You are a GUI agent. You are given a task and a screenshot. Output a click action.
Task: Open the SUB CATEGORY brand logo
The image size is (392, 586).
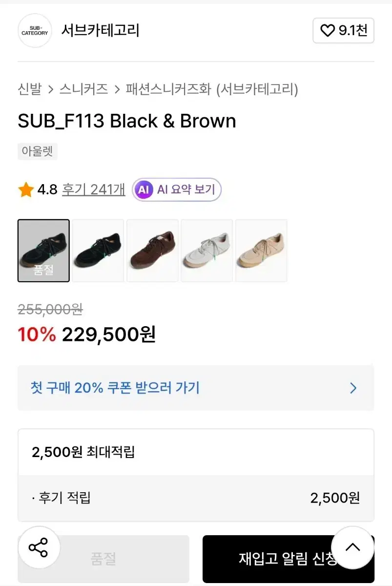click(x=35, y=31)
